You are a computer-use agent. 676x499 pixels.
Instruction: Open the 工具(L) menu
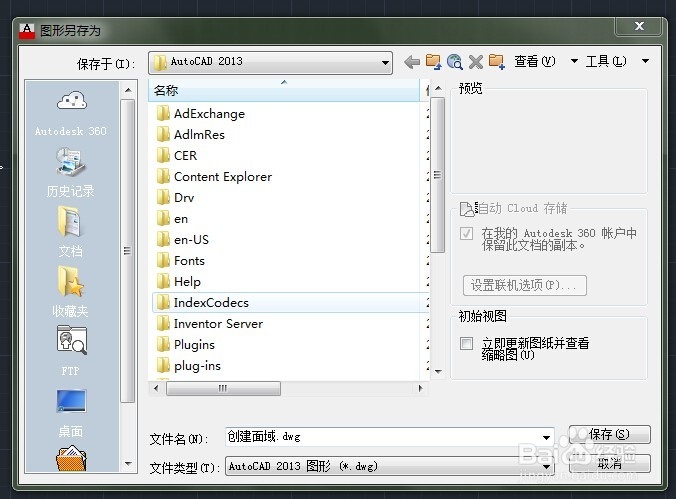pyautogui.click(x=606, y=61)
